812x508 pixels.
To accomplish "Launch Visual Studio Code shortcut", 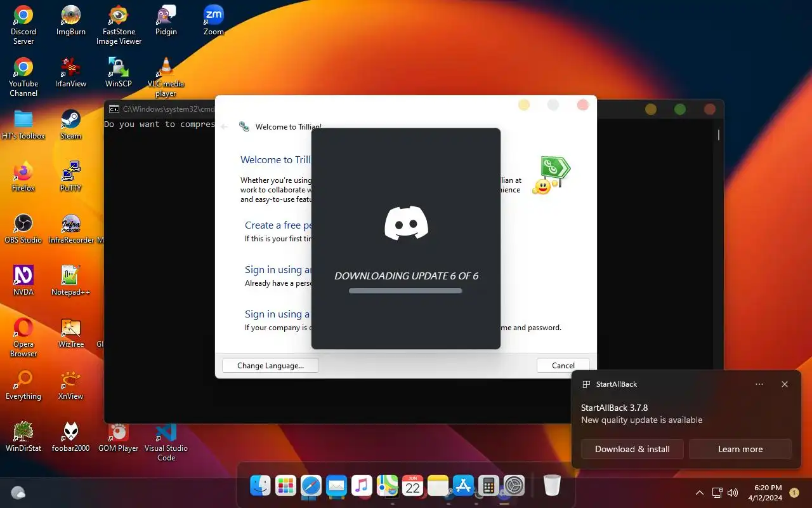I will pyautogui.click(x=166, y=442).
